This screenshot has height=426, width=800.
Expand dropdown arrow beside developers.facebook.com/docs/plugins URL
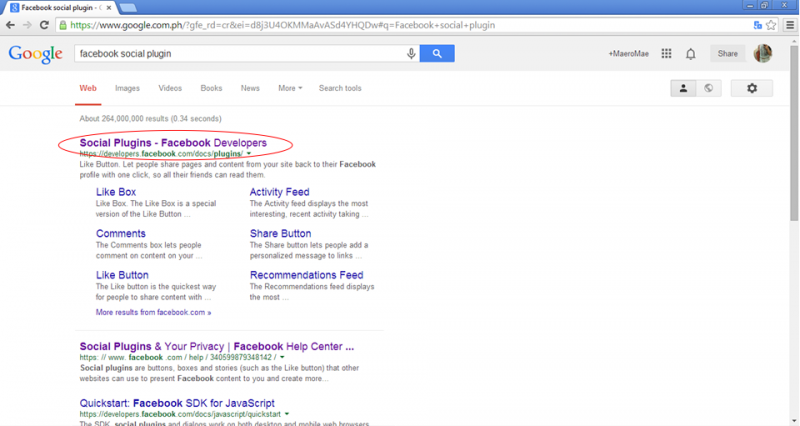[249, 154]
